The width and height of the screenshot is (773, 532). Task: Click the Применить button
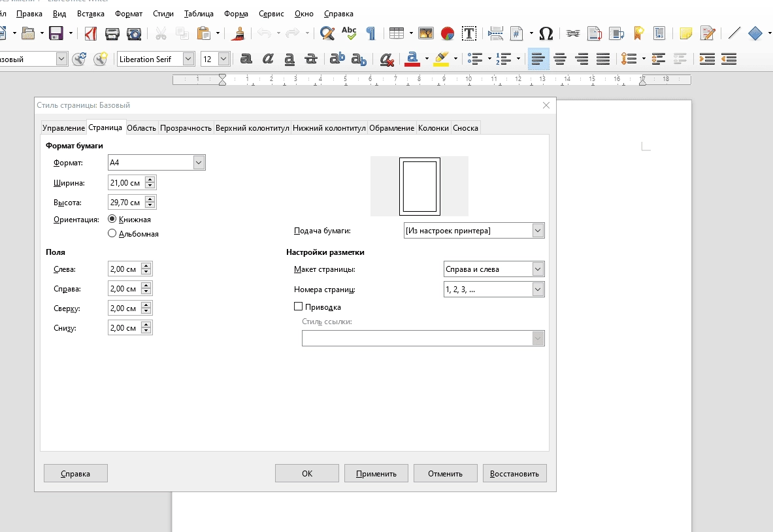[x=376, y=473]
